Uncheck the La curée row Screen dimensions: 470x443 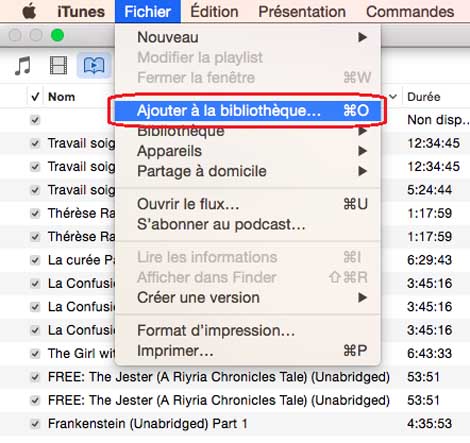[x=35, y=260]
